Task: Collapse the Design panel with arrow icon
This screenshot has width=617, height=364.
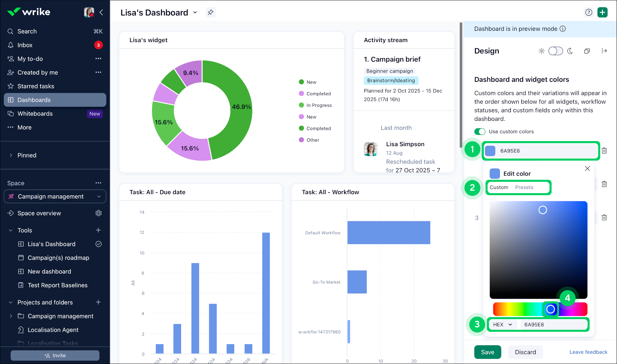Action: coord(604,51)
